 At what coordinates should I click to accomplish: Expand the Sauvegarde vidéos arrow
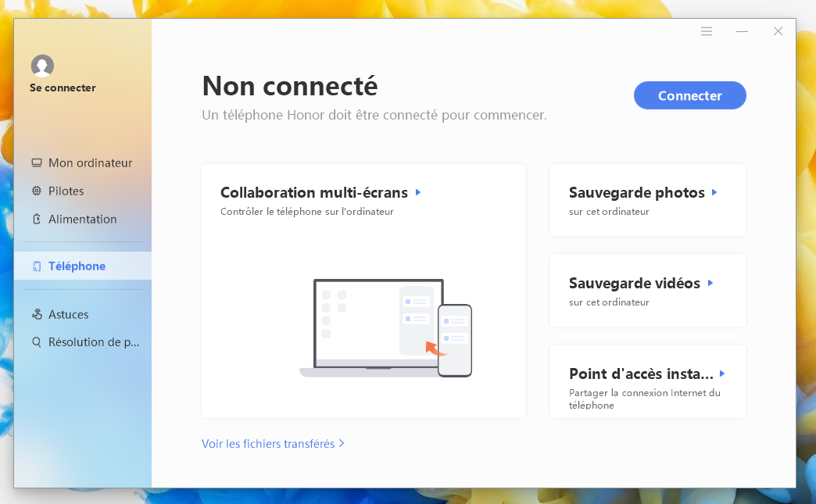coord(710,283)
